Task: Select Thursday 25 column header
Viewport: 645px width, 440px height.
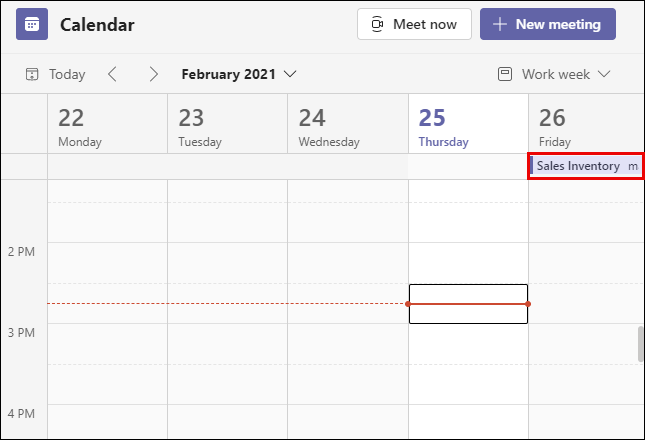Action: point(467,125)
